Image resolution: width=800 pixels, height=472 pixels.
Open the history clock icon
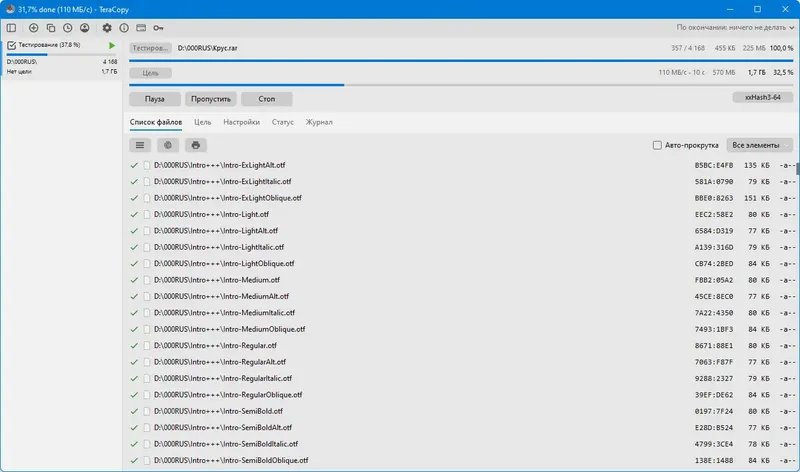point(67,28)
